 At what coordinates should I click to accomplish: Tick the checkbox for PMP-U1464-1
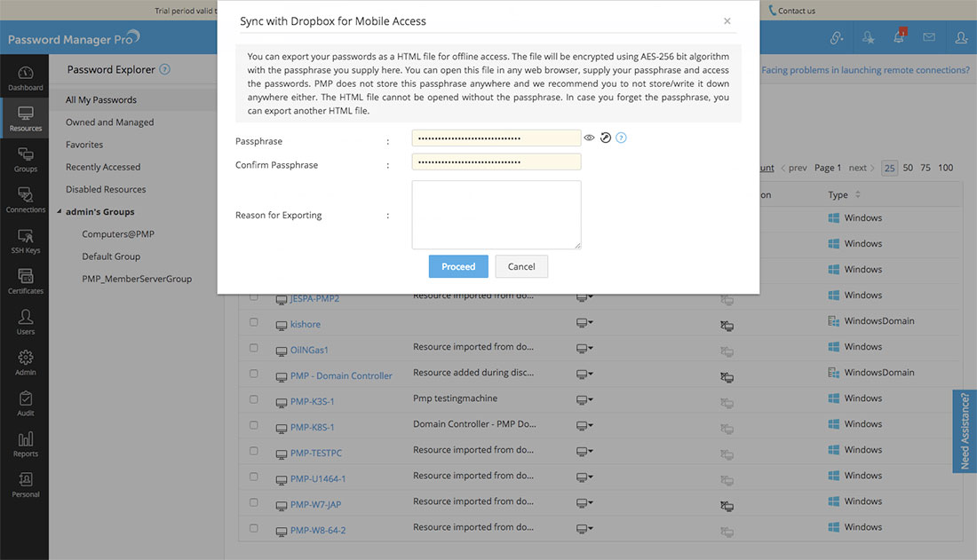pos(254,477)
